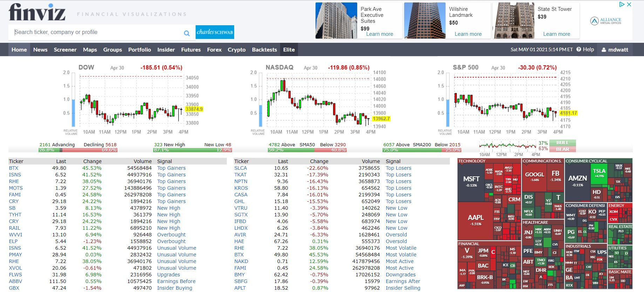This screenshot has width=644, height=296.
Task: Open the Backtests menu item
Action: (264, 49)
